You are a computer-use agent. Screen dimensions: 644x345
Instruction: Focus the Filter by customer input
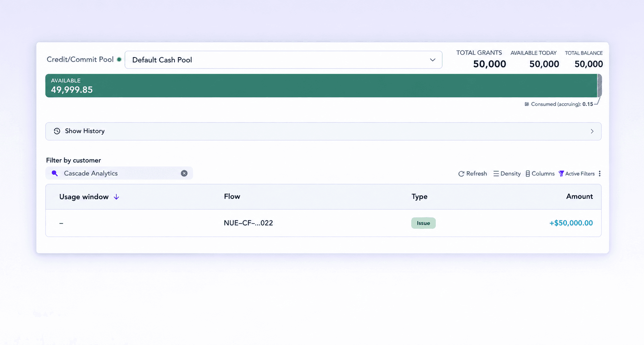(x=119, y=173)
